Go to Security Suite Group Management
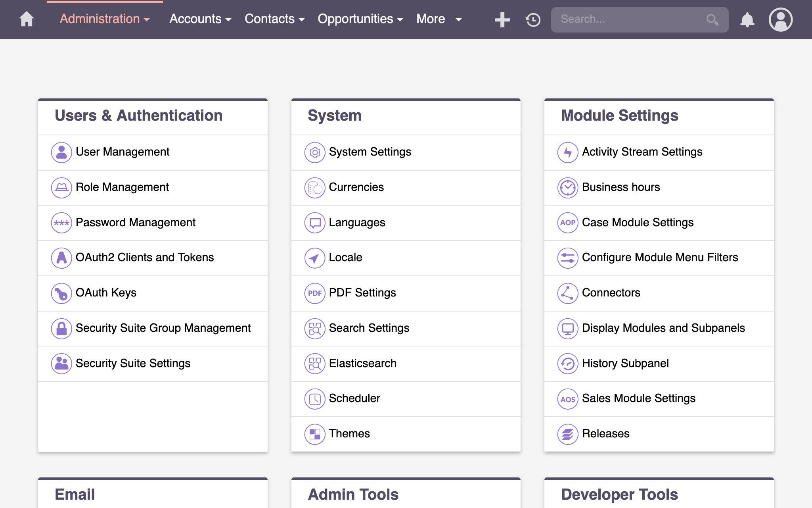 [x=163, y=328]
